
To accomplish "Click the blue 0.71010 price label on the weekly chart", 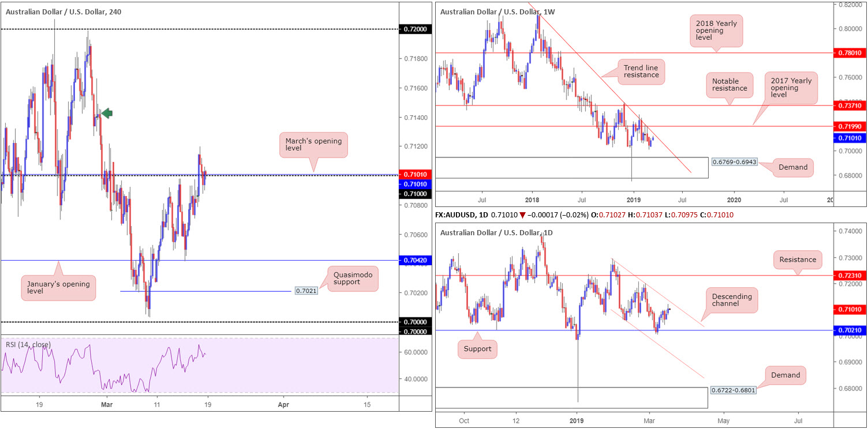I will 850,138.
